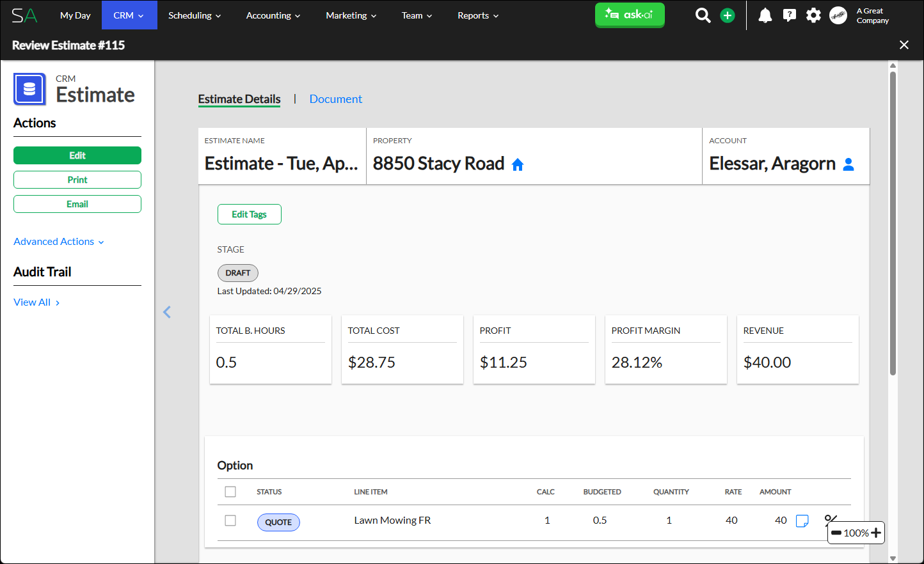
Task: Click the green plus quick-add icon
Action: point(728,15)
